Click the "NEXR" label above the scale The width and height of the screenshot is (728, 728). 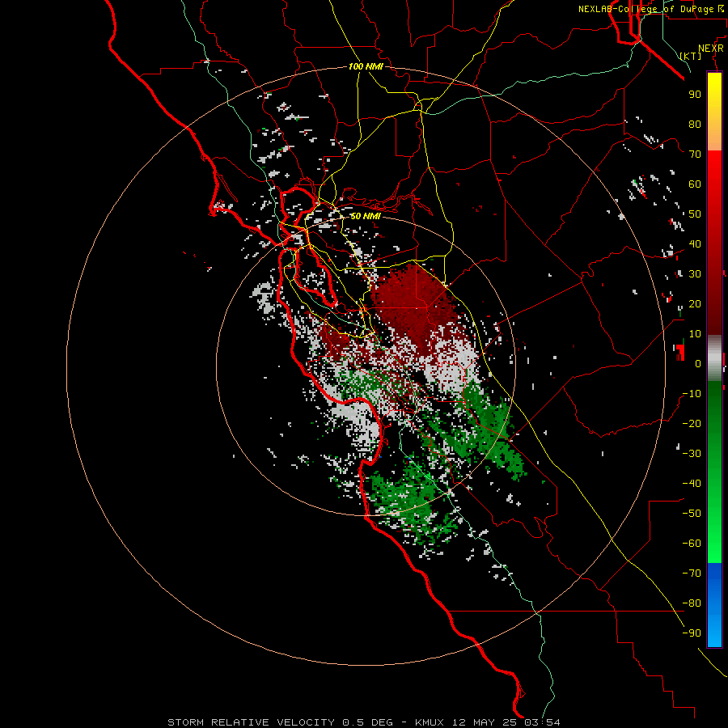click(x=711, y=49)
